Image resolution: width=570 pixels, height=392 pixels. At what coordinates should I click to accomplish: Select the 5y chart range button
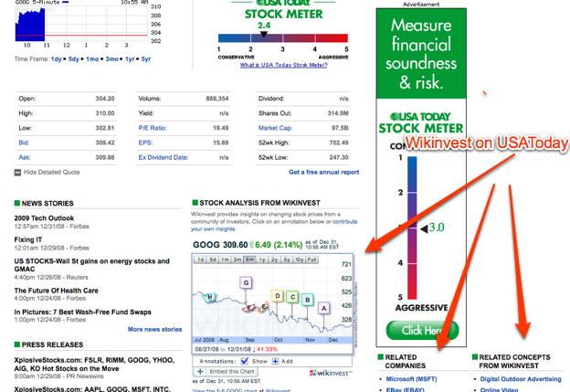287,260
